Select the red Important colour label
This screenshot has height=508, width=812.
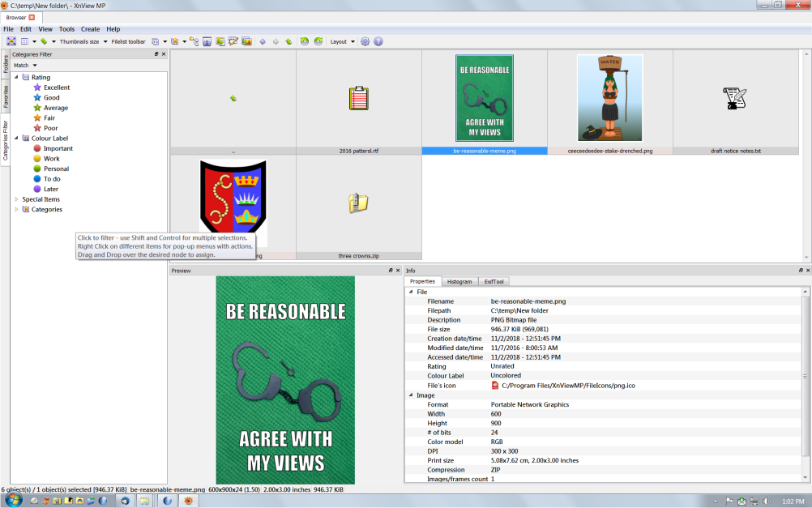click(58, 148)
